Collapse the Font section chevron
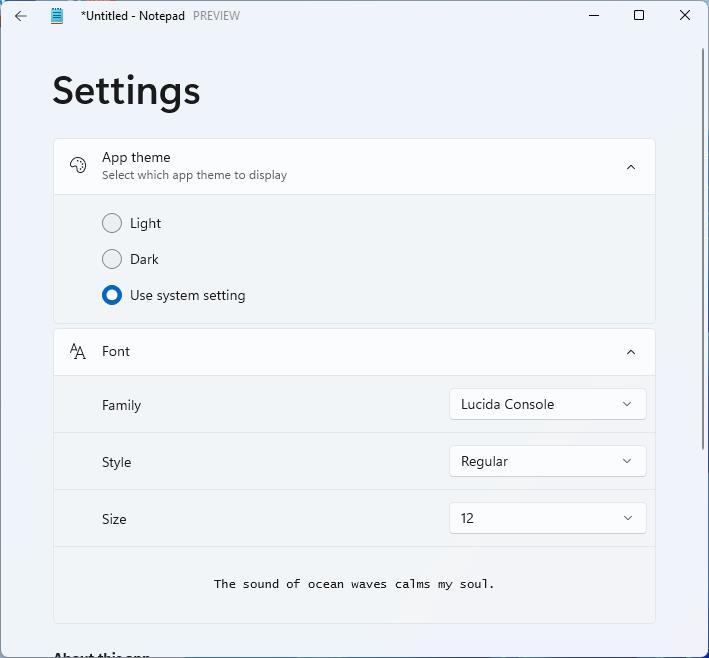The height and width of the screenshot is (658, 709). [630, 352]
